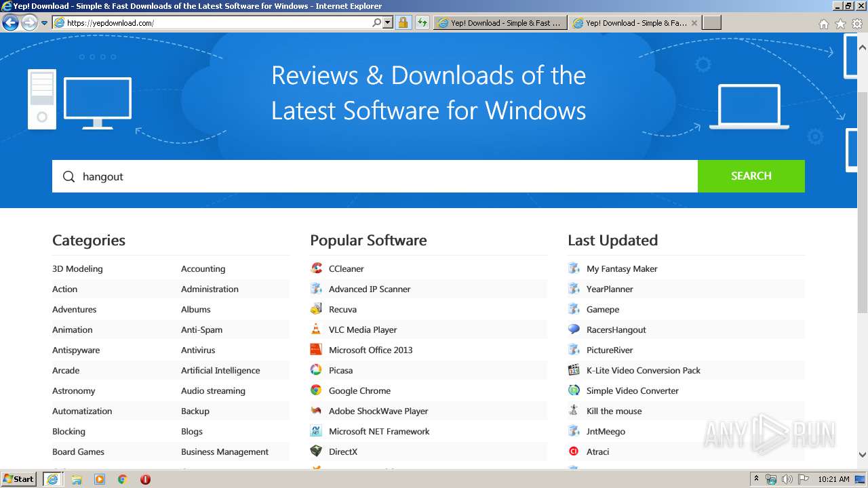Image resolution: width=868 pixels, height=488 pixels.
Task: Open the Astronomy category link
Action: click(73, 390)
